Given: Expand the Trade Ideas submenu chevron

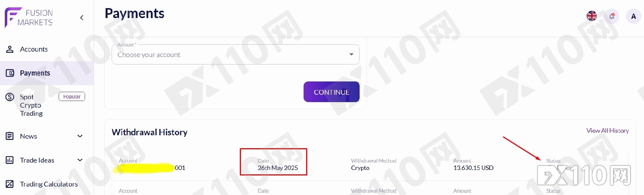Looking at the screenshot, I should (80, 160).
